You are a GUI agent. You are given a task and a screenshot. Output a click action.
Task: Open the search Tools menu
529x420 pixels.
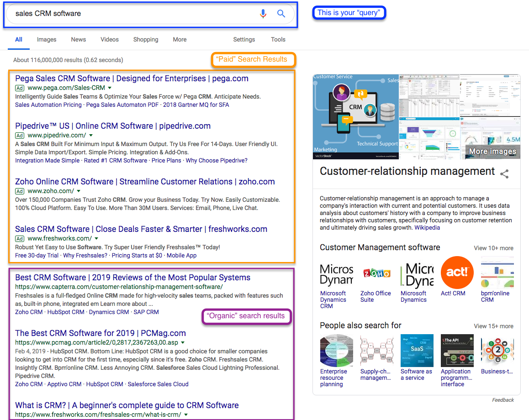(x=278, y=39)
